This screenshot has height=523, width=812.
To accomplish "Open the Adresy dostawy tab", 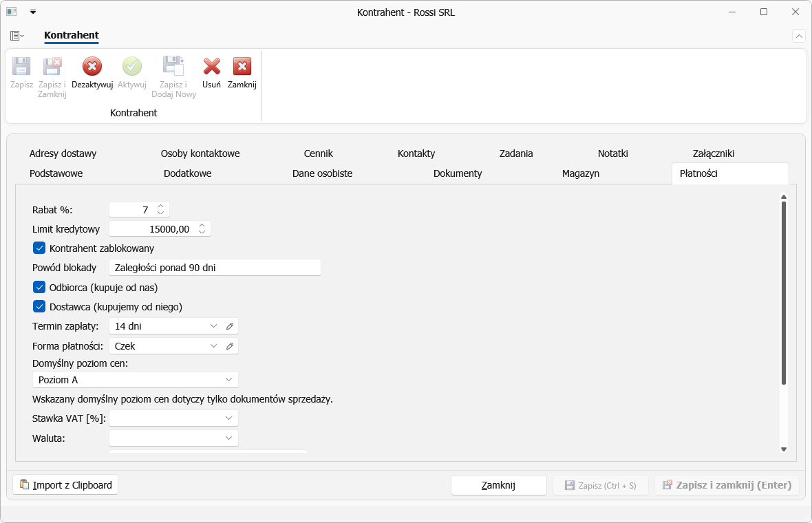I will tap(63, 153).
